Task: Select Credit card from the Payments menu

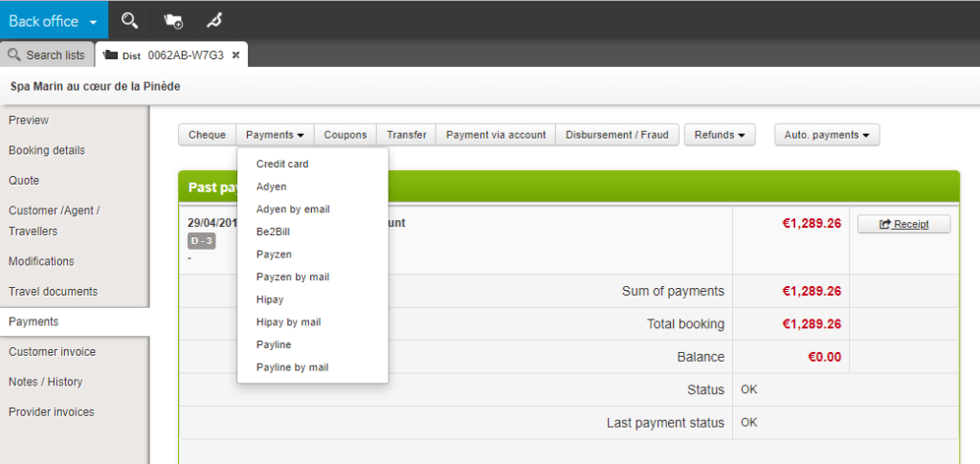Action: [282, 164]
